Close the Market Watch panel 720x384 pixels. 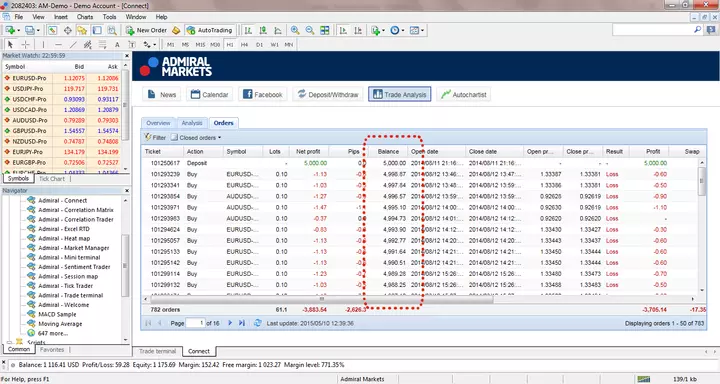point(127,56)
